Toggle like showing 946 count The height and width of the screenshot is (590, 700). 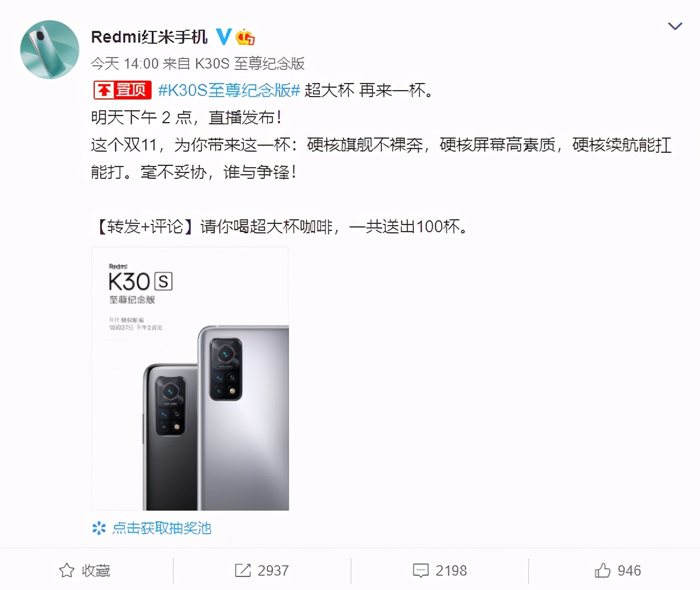tap(618, 570)
